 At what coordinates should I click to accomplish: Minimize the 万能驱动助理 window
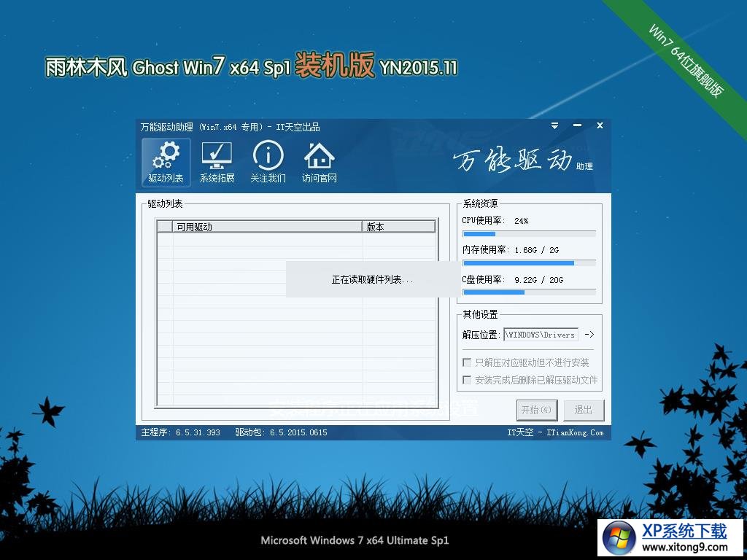(x=578, y=125)
